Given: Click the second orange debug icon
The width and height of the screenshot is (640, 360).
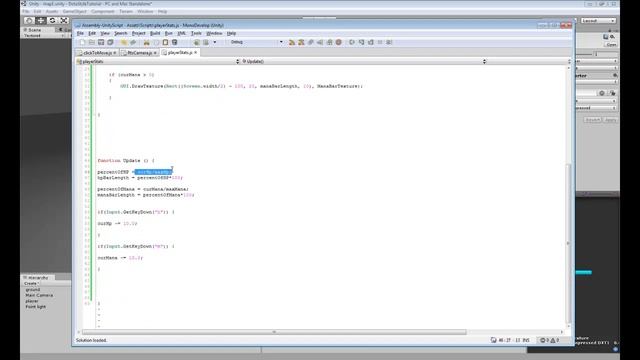Looking at the screenshot, I should tap(301, 42).
